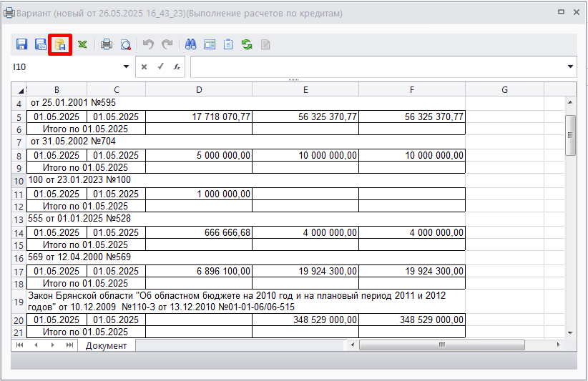The image size is (588, 381).
Task: Go to the last sheet using the tab navigation arrow
Action: click(x=69, y=345)
